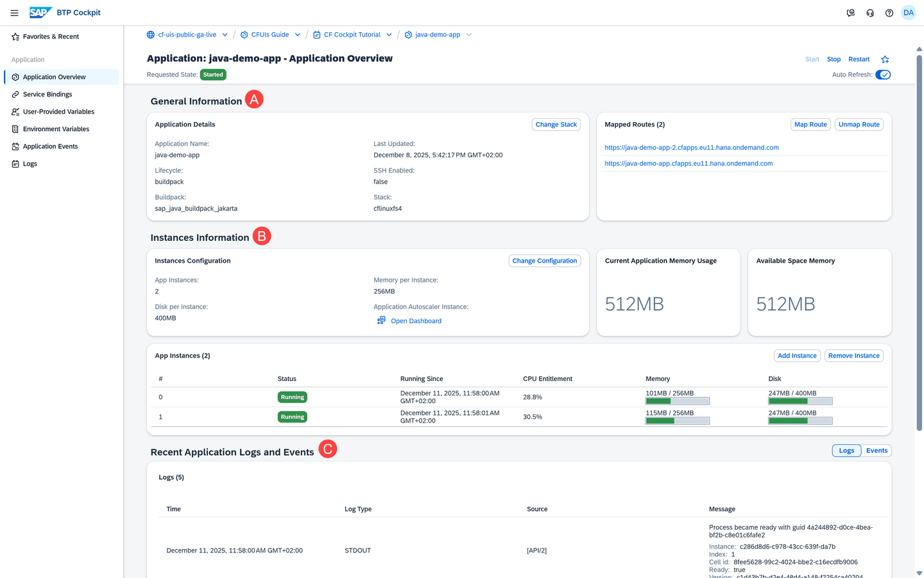924x578 pixels.
Task: Click the Application Events icon
Action: 15,146
